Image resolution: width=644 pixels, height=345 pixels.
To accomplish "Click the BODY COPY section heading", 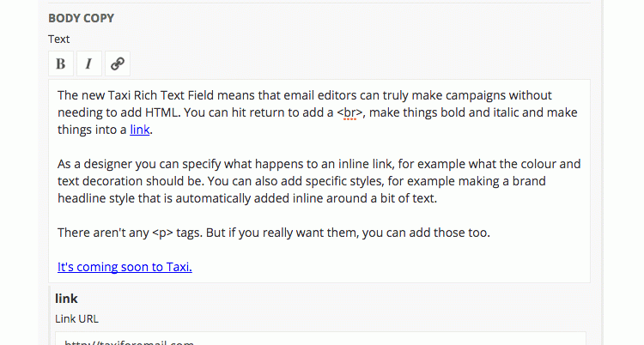I will pyautogui.click(x=81, y=18).
